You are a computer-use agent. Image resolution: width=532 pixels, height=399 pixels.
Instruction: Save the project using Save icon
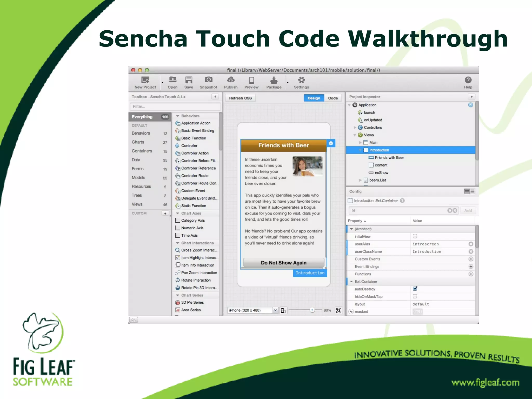click(x=189, y=80)
